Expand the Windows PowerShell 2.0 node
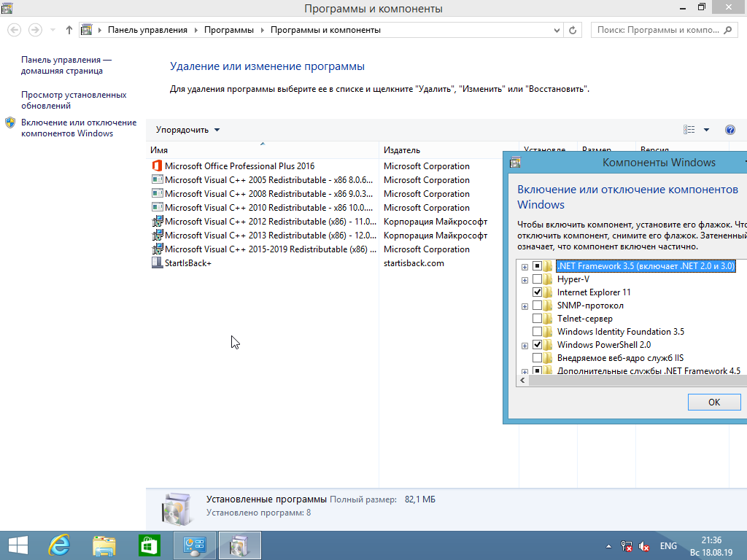Image resolution: width=747 pixels, height=560 pixels. click(x=525, y=345)
